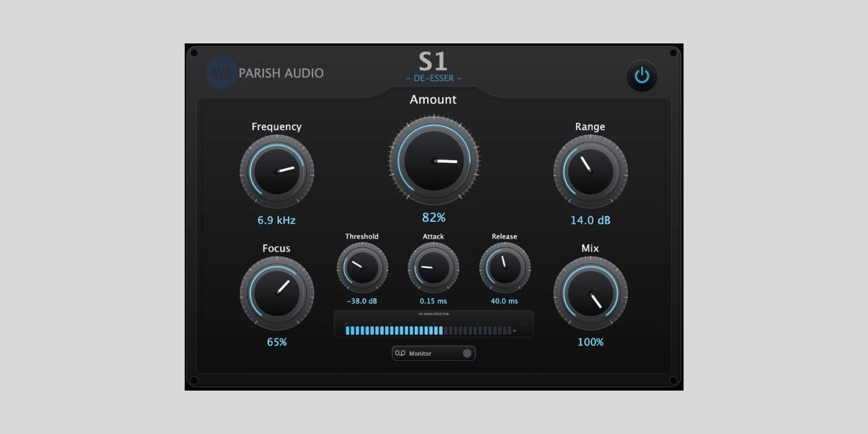Click the Release knob

click(x=505, y=268)
